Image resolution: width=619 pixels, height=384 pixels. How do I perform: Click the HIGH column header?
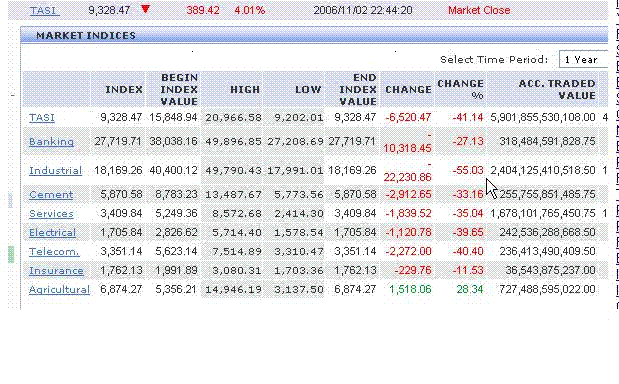245,90
